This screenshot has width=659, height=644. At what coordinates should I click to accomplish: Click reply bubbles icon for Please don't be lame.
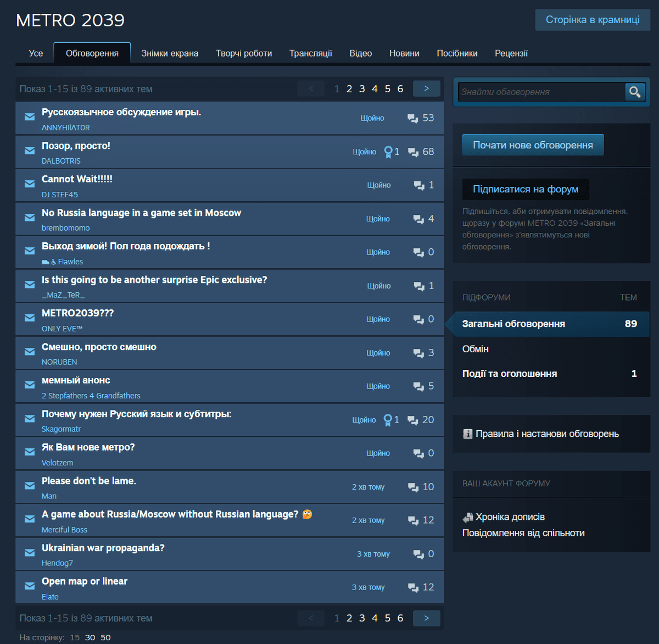tap(414, 487)
